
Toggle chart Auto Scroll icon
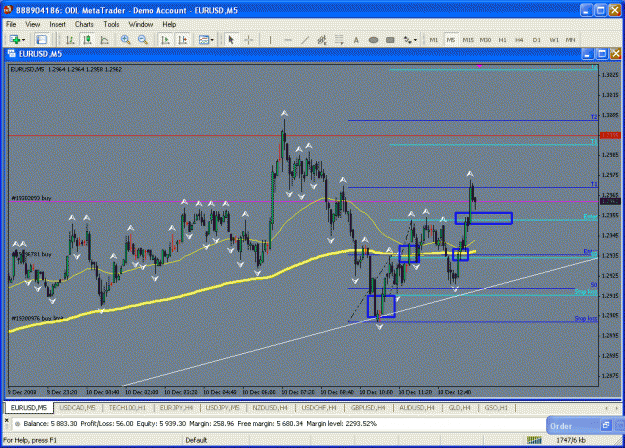tap(165, 39)
